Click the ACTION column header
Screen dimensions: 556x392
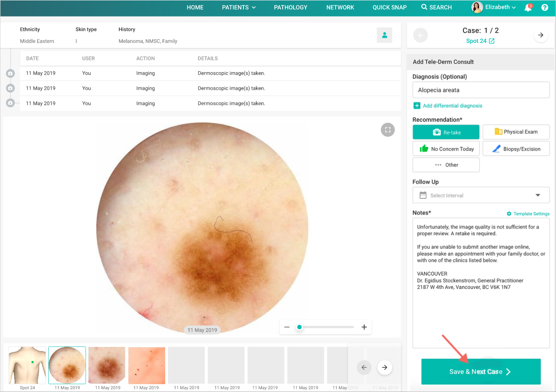(145, 58)
